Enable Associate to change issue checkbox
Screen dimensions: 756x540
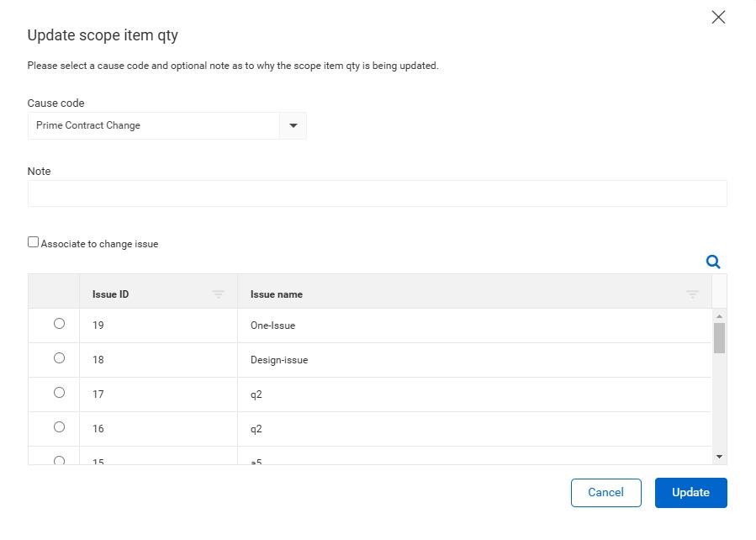(x=34, y=242)
